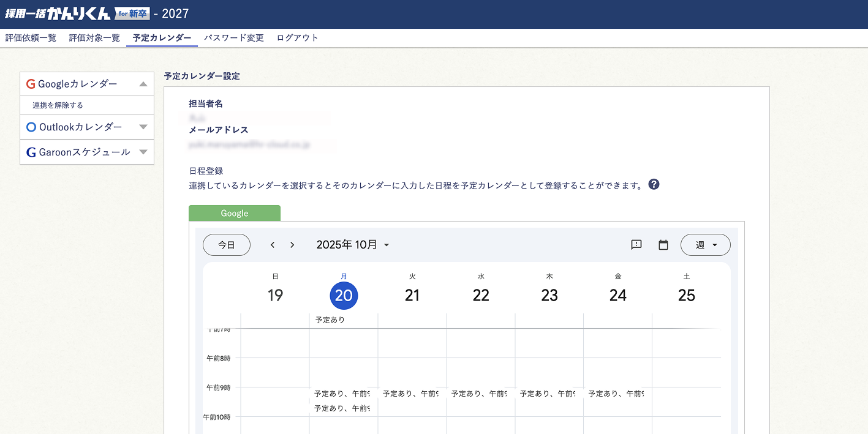
Task: Switch to the 評価依頼一覧 page
Action: (31, 37)
